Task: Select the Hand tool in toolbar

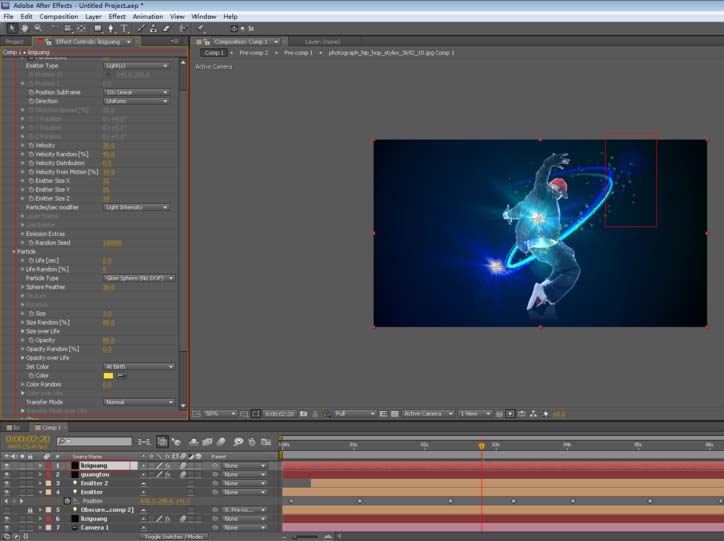Action: [x=24, y=29]
